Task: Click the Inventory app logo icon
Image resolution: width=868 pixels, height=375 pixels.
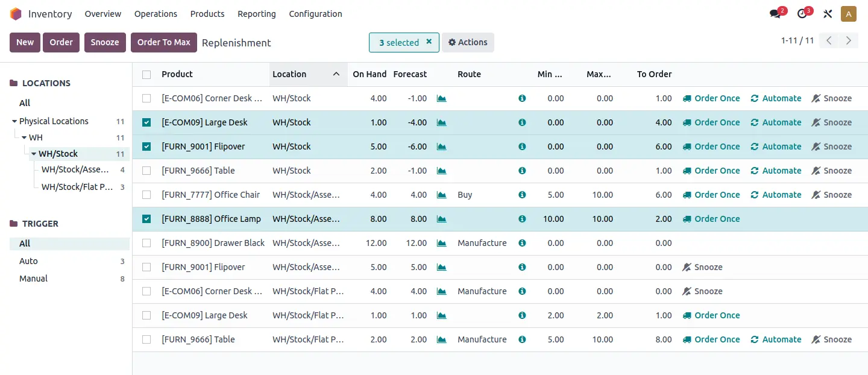Action: point(16,14)
